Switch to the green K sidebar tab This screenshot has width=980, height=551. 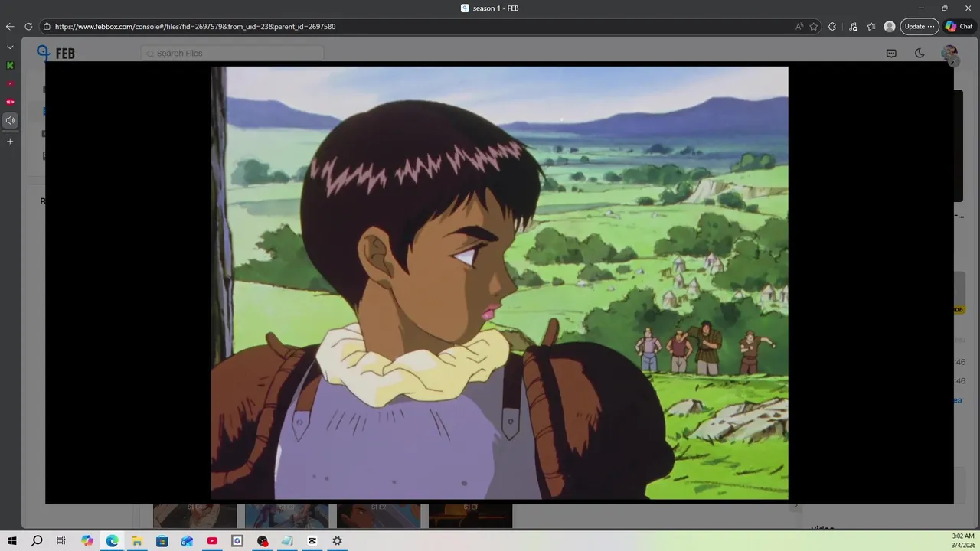pos(10,65)
